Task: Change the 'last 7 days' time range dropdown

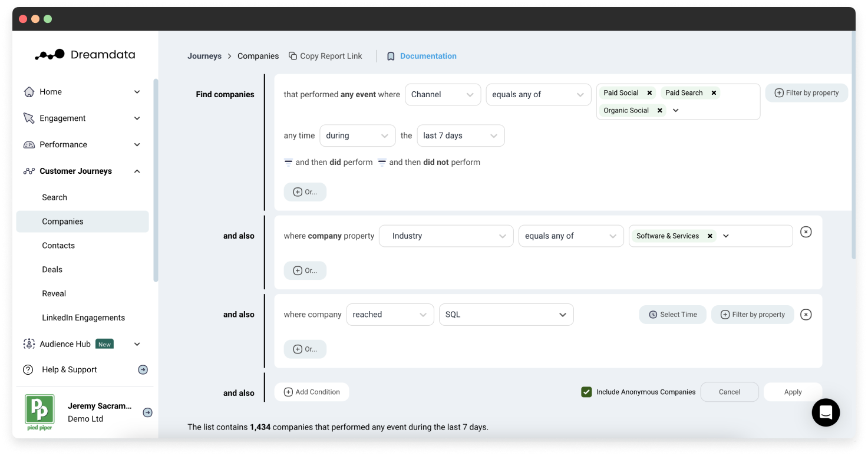Action: click(x=460, y=136)
